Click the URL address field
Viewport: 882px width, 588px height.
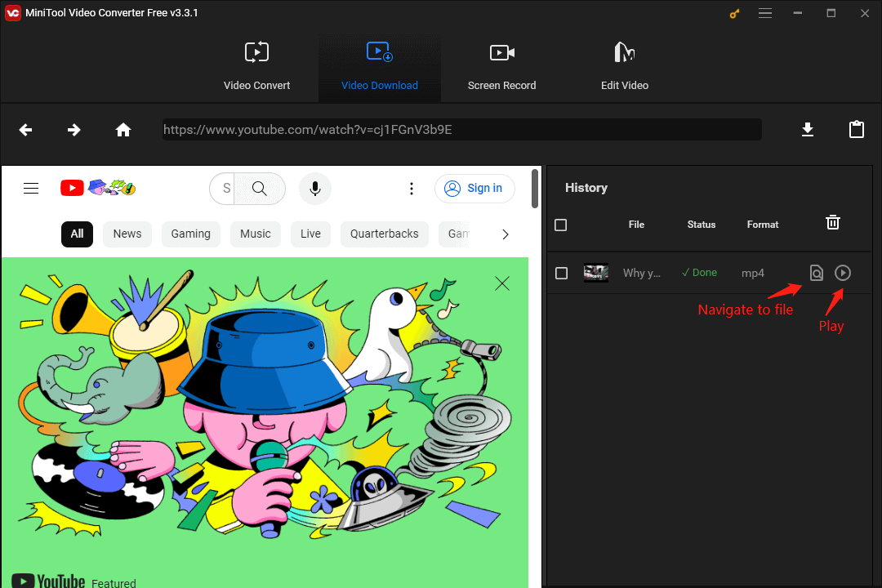[x=461, y=129]
